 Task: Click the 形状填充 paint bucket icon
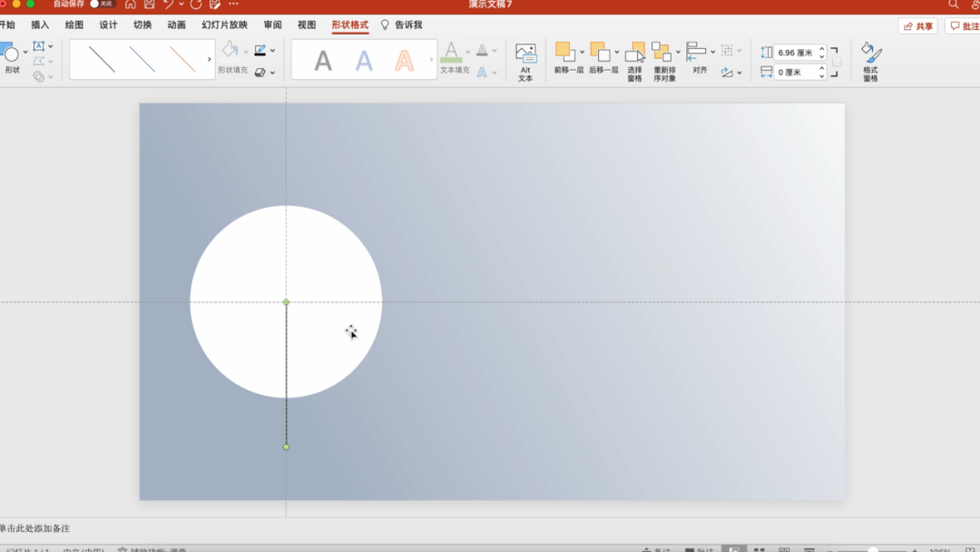230,50
